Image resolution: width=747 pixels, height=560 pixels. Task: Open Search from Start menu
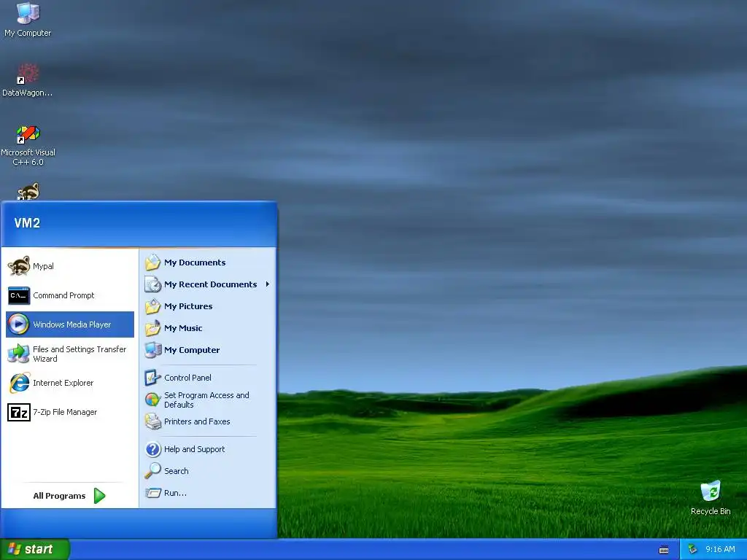[x=208, y=471]
